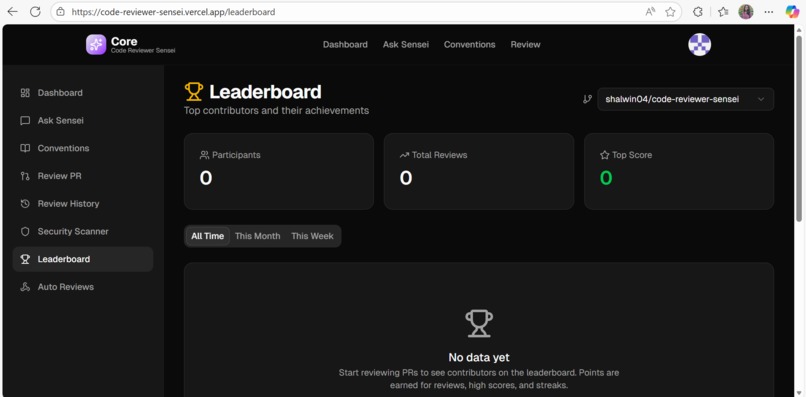Select the All Time tab
This screenshot has width=806, height=397.
click(207, 236)
